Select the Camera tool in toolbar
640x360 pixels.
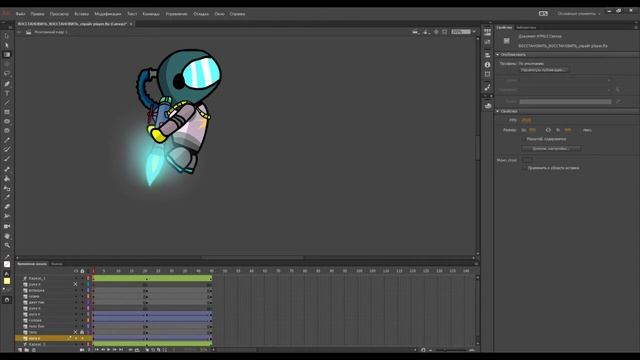pyautogui.click(x=7, y=226)
